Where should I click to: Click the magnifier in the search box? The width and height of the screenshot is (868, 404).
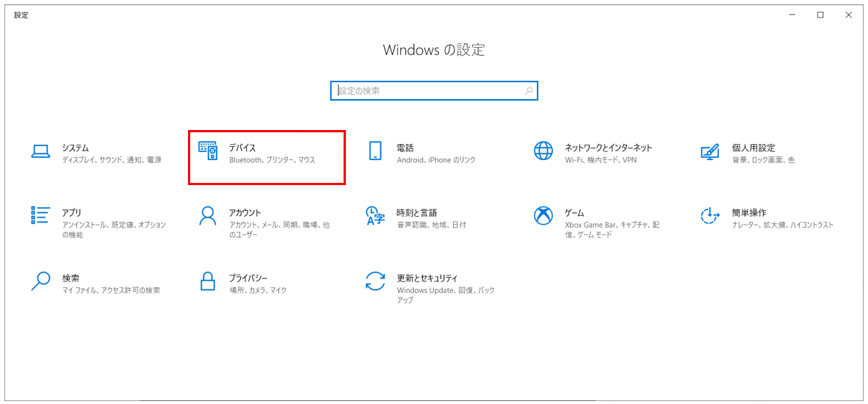[529, 91]
